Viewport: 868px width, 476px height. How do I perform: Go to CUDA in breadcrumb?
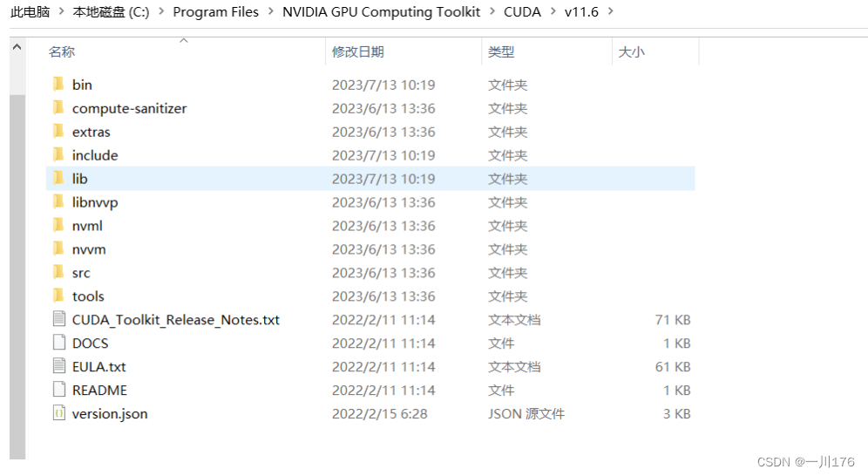point(522,11)
